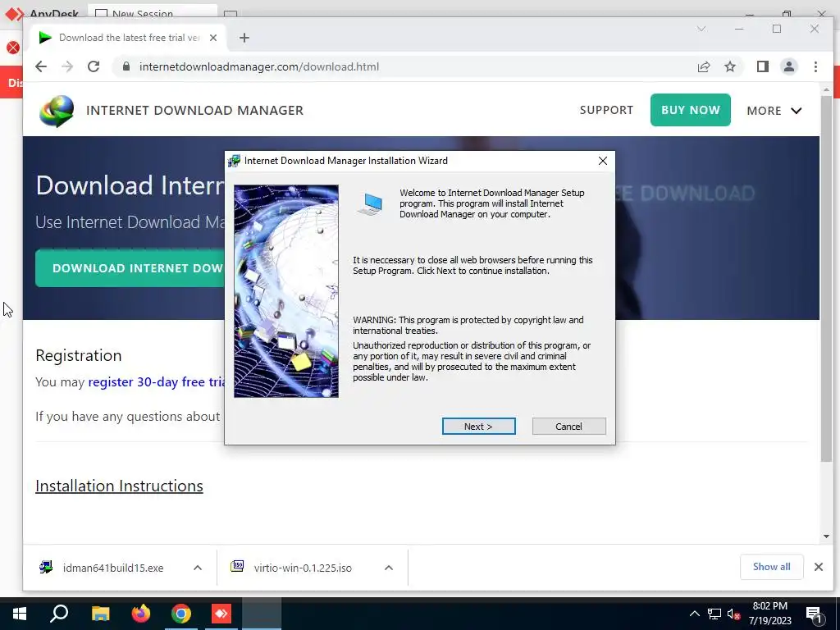Click the IDM wizard title bar icon
The height and width of the screenshot is (630, 840).
pos(234,161)
